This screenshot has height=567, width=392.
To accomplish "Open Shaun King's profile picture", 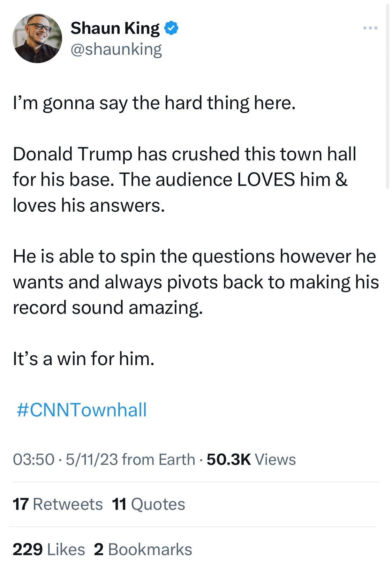I will 37,38.
